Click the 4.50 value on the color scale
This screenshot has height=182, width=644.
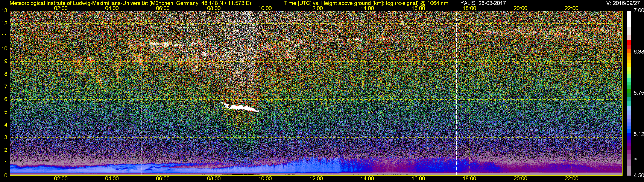[639, 176]
